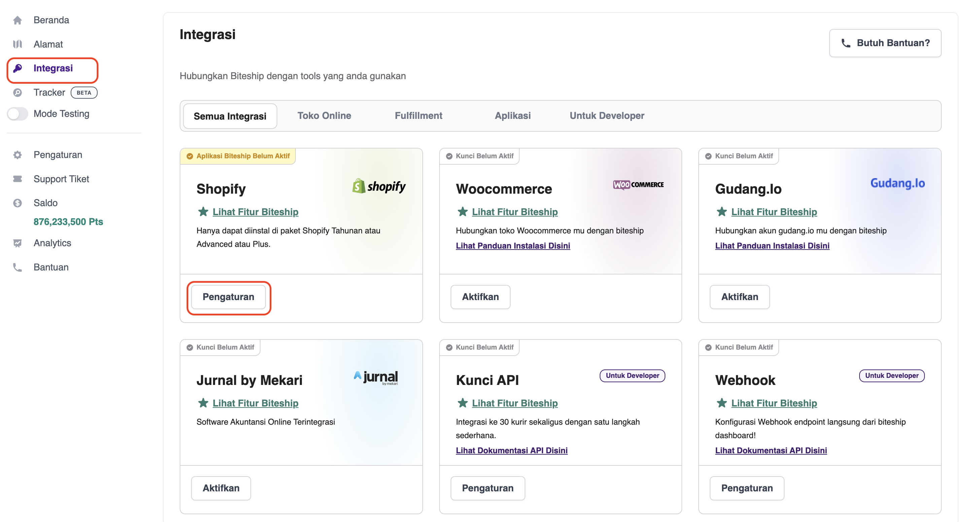Click the Tracker icon in sidebar
Screen dimensions: 980x522
(17, 93)
